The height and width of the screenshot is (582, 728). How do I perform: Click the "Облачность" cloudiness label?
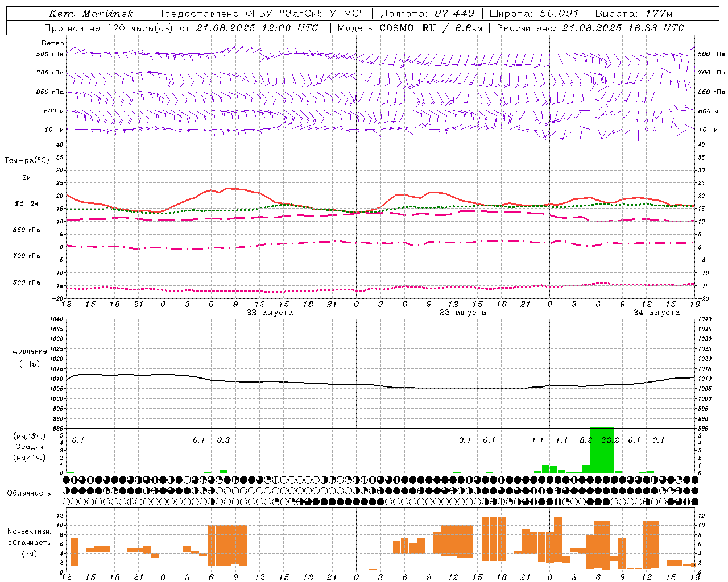[29, 493]
